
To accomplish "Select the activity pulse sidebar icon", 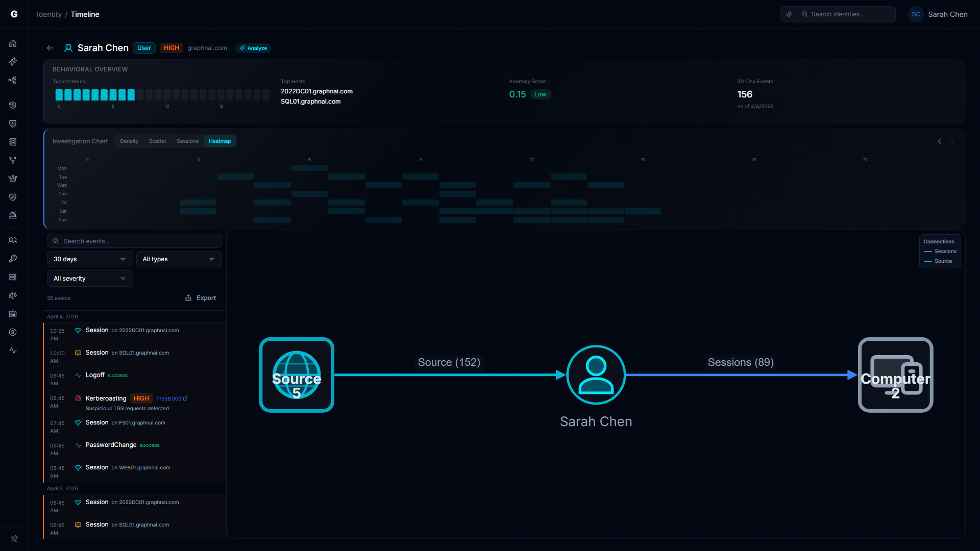I will (13, 350).
